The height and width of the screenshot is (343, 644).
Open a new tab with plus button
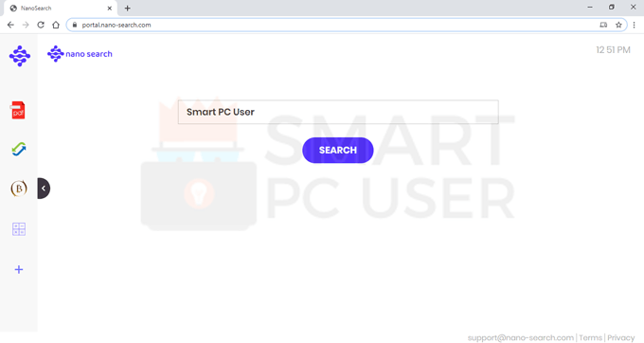pyautogui.click(x=127, y=9)
